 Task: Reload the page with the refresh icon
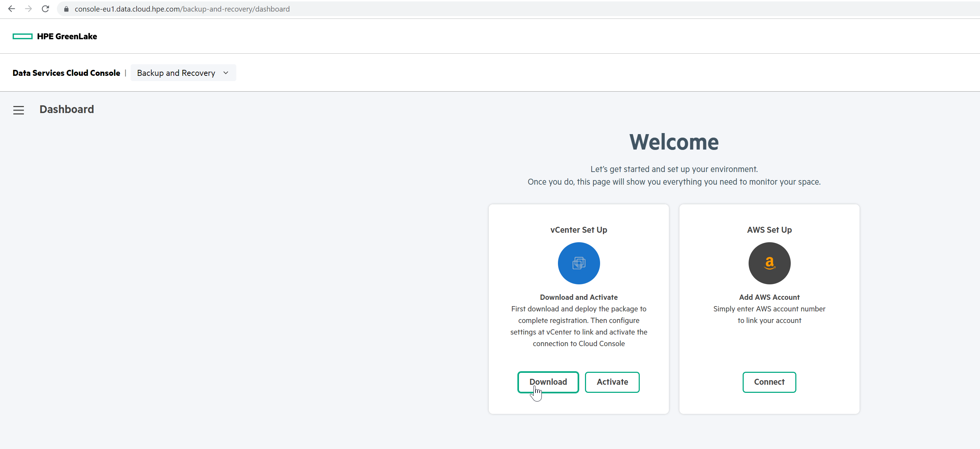[x=45, y=9]
